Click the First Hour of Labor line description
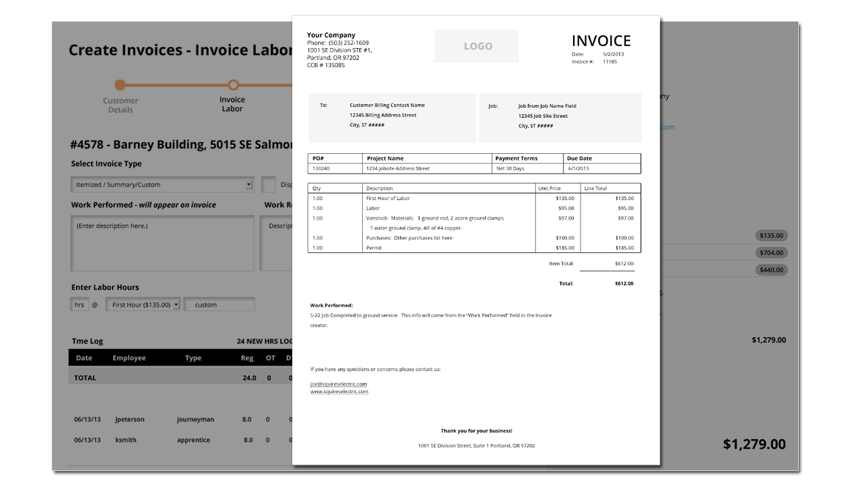 (388, 199)
